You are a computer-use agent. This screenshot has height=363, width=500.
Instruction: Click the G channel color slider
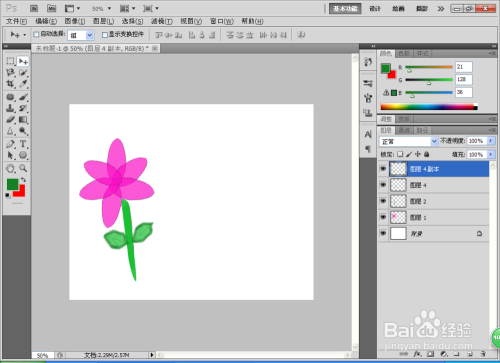[x=429, y=80]
